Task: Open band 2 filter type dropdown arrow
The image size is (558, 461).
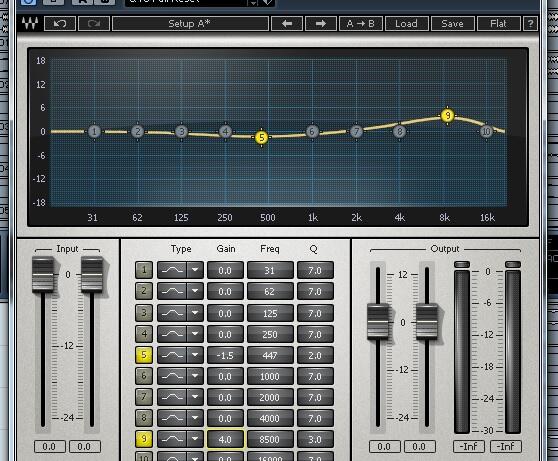Action: pyautogui.click(x=195, y=291)
